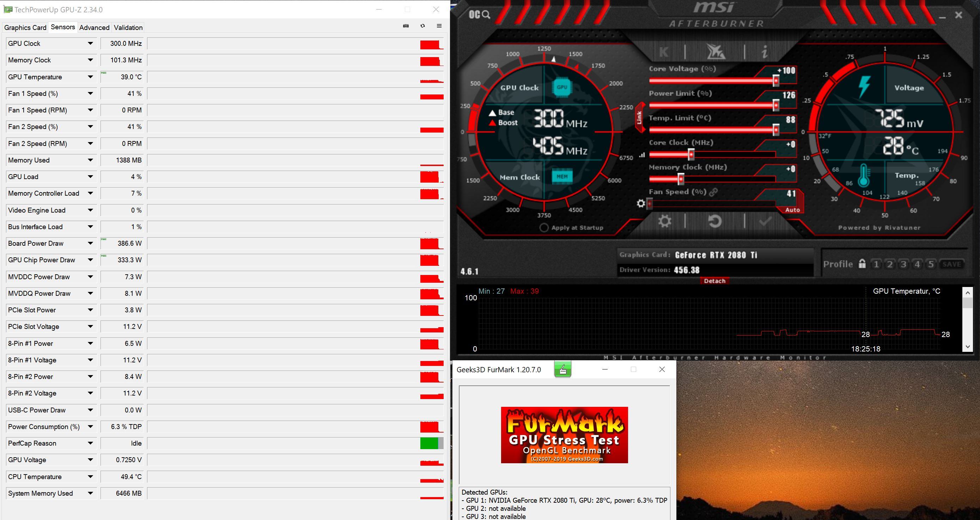The height and width of the screenshot is (520, 980).
Task: Select Afterburner profile slot 5
Action: (x=931, y=264)
